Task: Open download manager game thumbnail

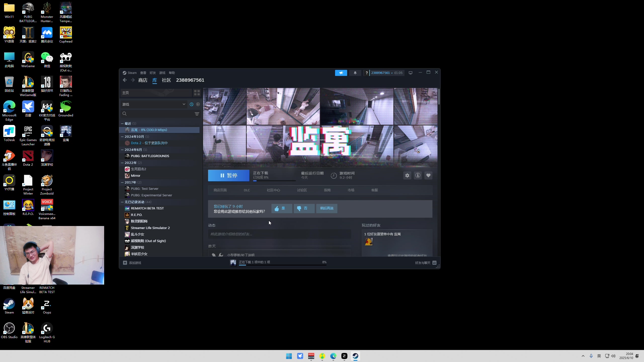Action: point(233,263)
